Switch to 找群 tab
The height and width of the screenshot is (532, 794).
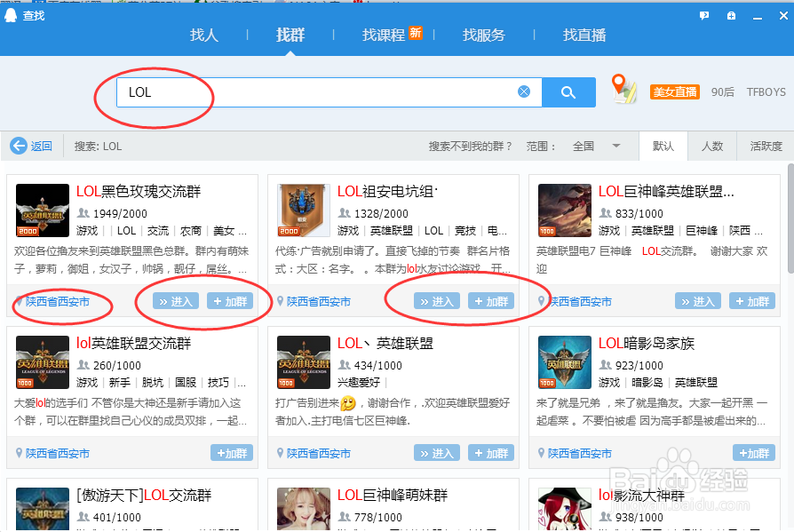[290, 35]
